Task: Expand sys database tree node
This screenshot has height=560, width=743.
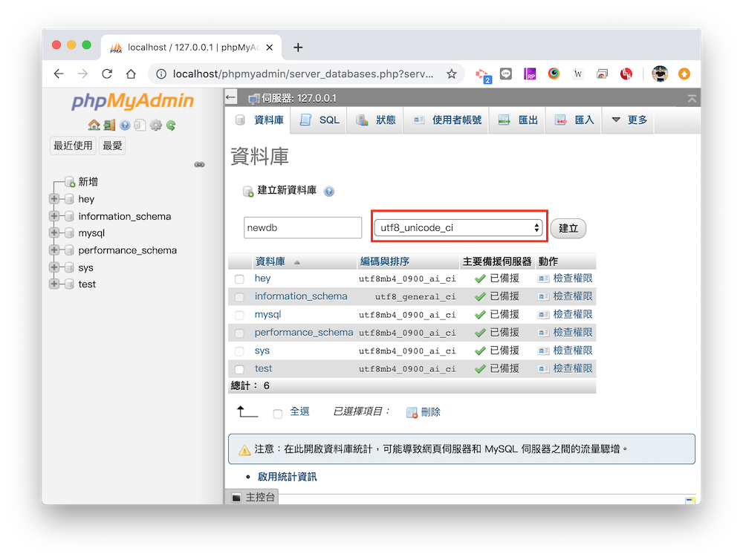Action: (54, 267)
